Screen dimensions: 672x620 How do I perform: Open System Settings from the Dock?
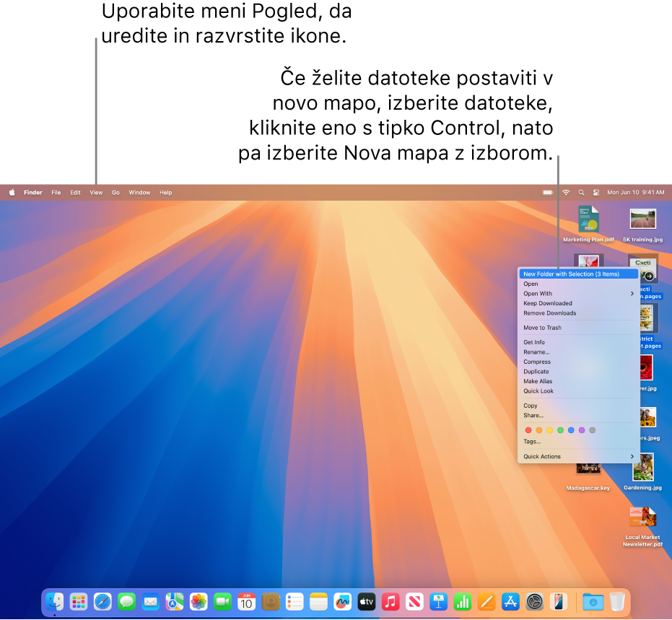coord(535,602)
